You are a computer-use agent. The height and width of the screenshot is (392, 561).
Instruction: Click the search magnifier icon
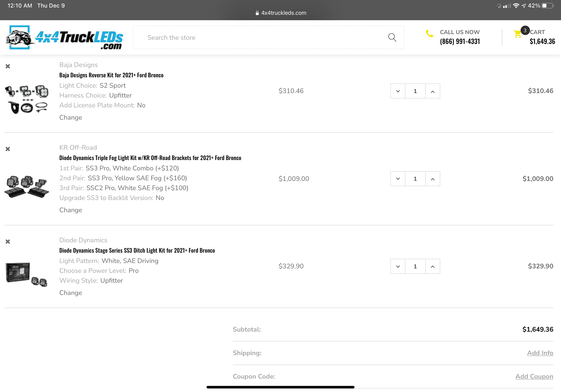392,37
